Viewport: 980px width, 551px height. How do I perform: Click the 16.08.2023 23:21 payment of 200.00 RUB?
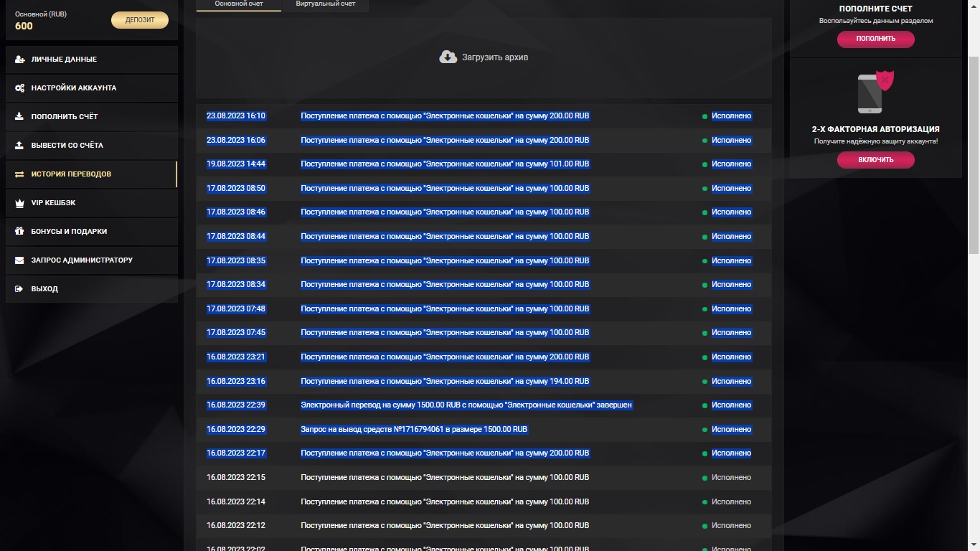click(x=445, y=357)
